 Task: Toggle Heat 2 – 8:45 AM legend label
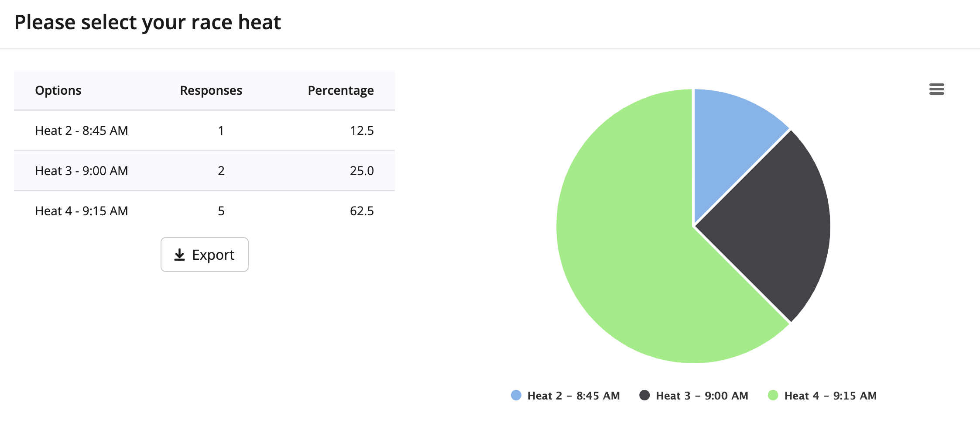[x=573, y=396]
